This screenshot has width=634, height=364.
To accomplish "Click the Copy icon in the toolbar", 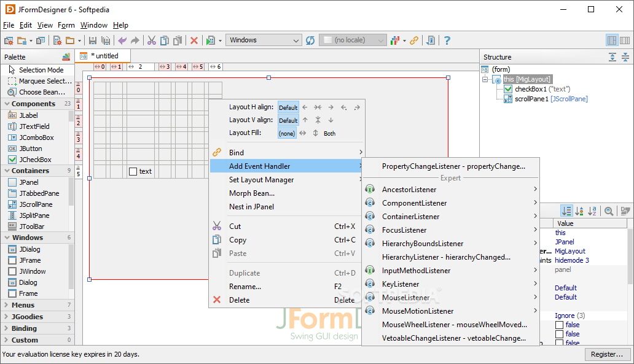I will click(165, 41).
